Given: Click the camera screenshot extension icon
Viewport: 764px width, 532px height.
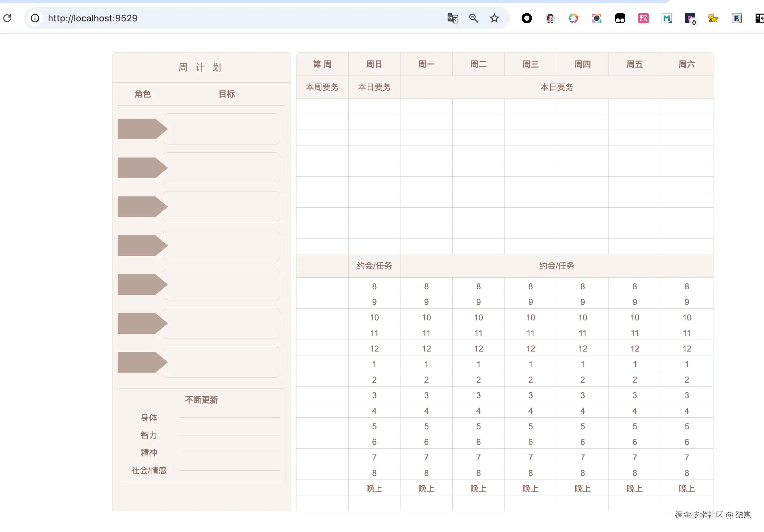Looking at the screenshot, I should coord(596,18).
